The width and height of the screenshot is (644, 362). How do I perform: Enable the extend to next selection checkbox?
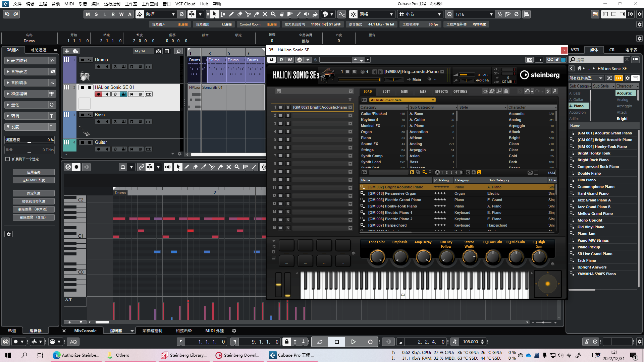click(x=7, y=159)
